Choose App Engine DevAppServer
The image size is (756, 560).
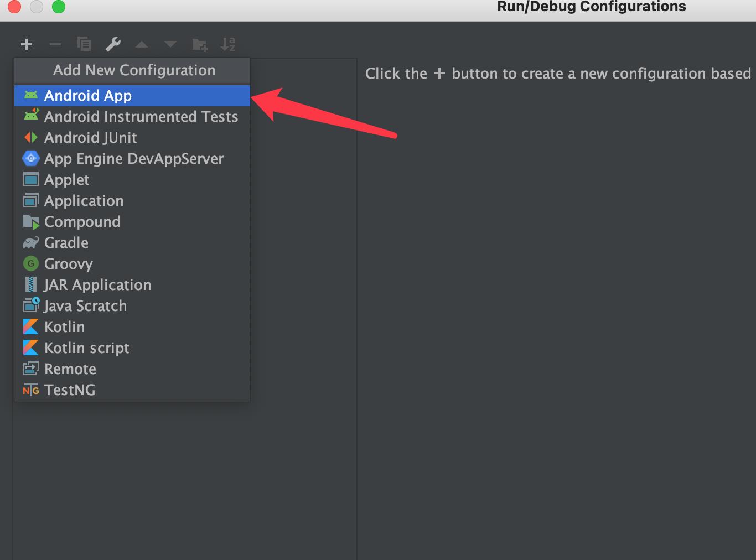click(x=132, y=159)
